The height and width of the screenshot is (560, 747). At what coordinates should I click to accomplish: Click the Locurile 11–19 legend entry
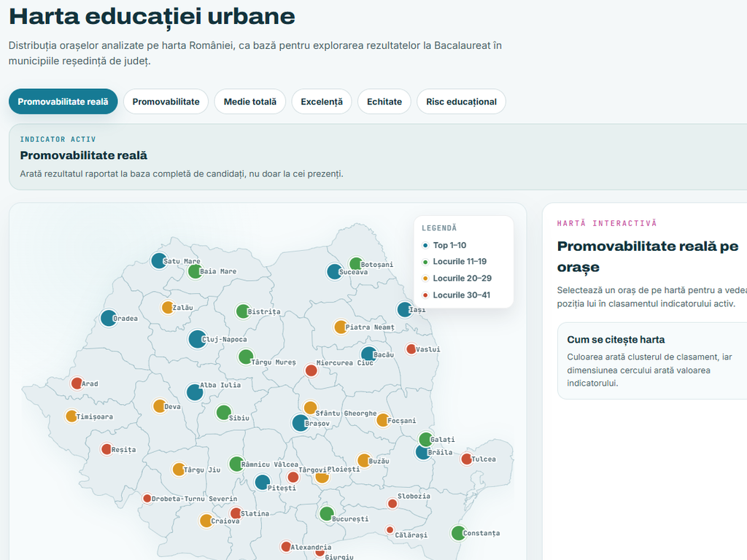click(x=454, y=262)
